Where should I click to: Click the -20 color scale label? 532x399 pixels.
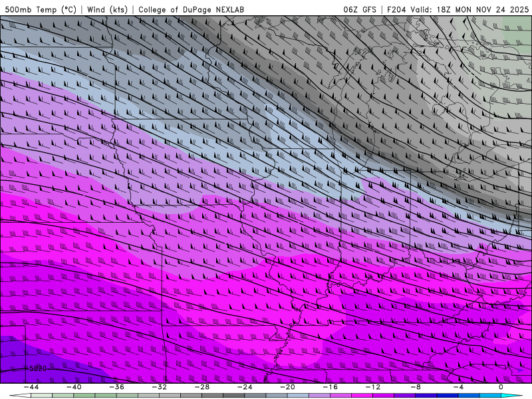tap(288, 387)
